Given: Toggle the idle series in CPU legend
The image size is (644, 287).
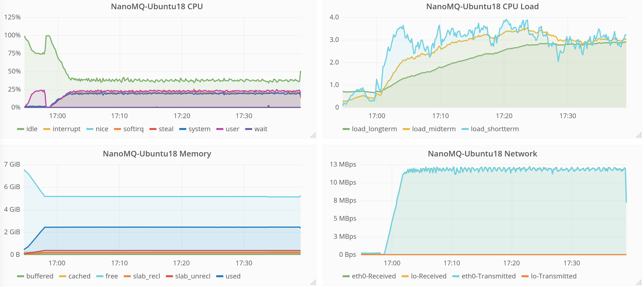Looking at the screenshot, I should [32, 129].
